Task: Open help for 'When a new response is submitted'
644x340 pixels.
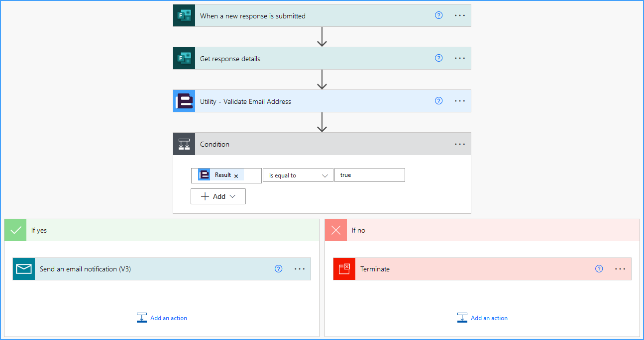Action: (x=438, y=15)
